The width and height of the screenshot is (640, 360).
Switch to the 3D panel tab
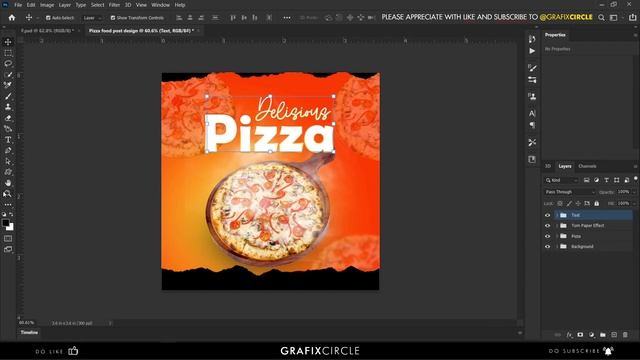[548, 166]
